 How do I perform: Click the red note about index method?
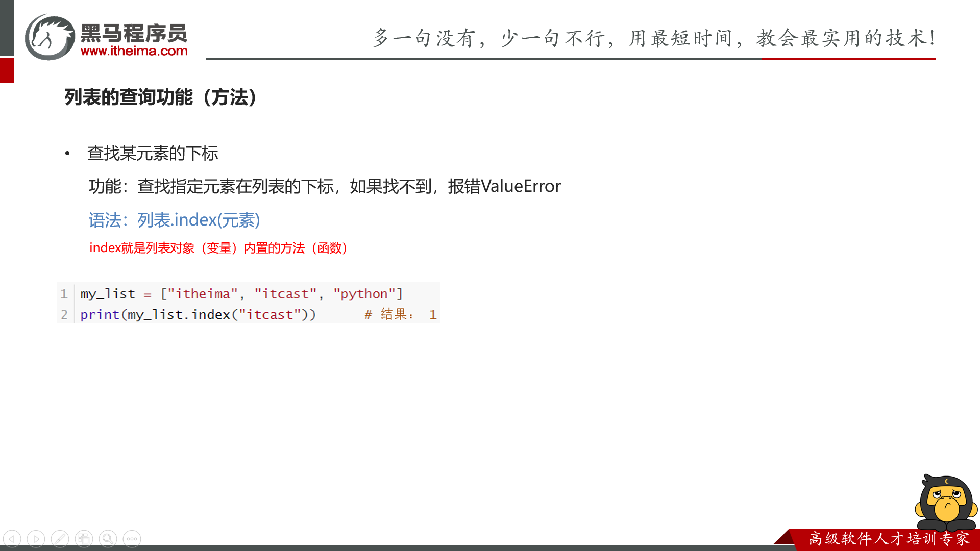pyautogui.click(x=218, y=248)
